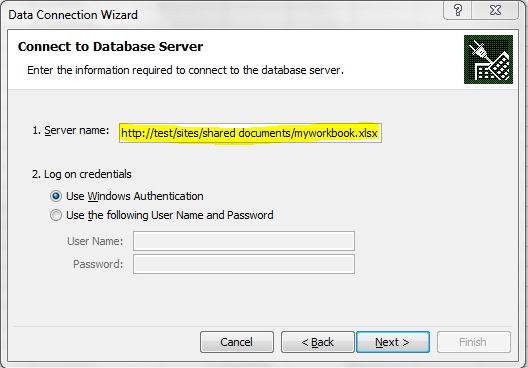Open help via the question mark button

pos(458,10)
